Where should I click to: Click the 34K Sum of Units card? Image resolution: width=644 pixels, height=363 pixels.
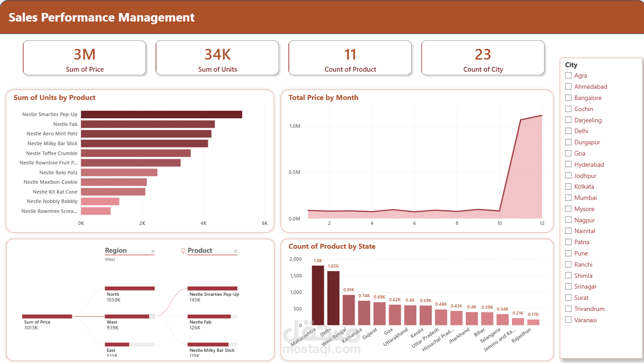217,58
